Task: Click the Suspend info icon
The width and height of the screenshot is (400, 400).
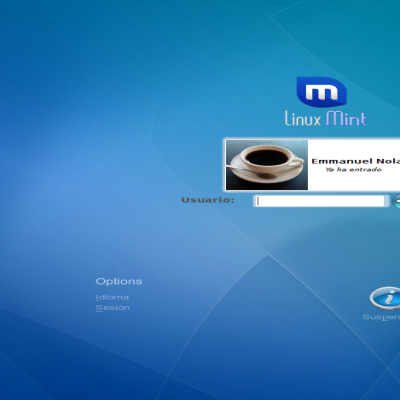Action: coord(385,298)
